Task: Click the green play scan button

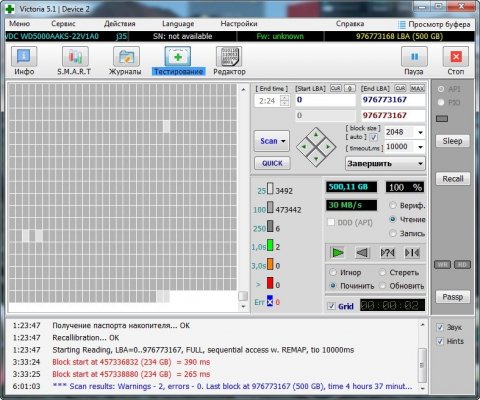Action: [337, 253]
